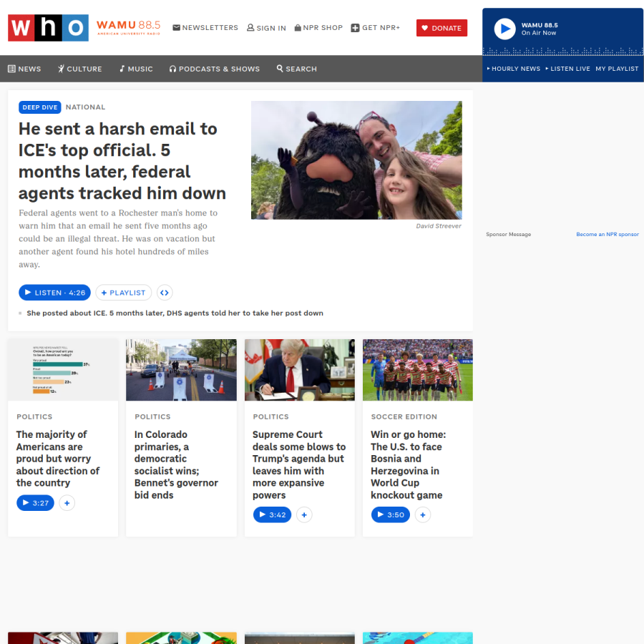Click the Deep Dive badge
Screen dimensions: 644x644
click(x=40, y=107)
